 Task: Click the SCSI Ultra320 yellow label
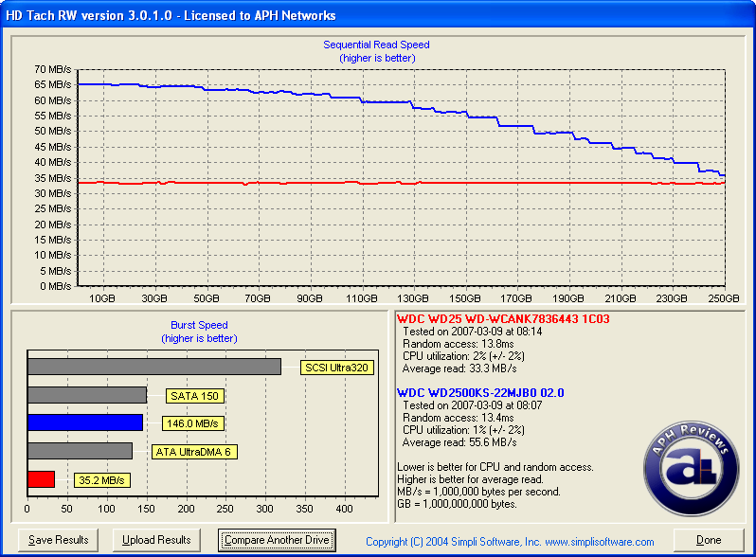tap(336, 368)
